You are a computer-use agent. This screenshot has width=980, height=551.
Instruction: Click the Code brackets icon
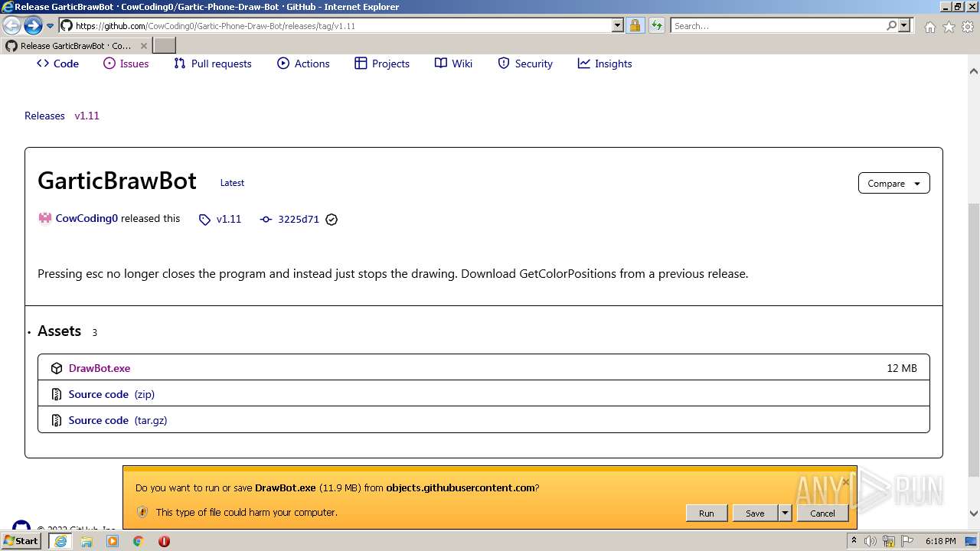tap(43, 64)
